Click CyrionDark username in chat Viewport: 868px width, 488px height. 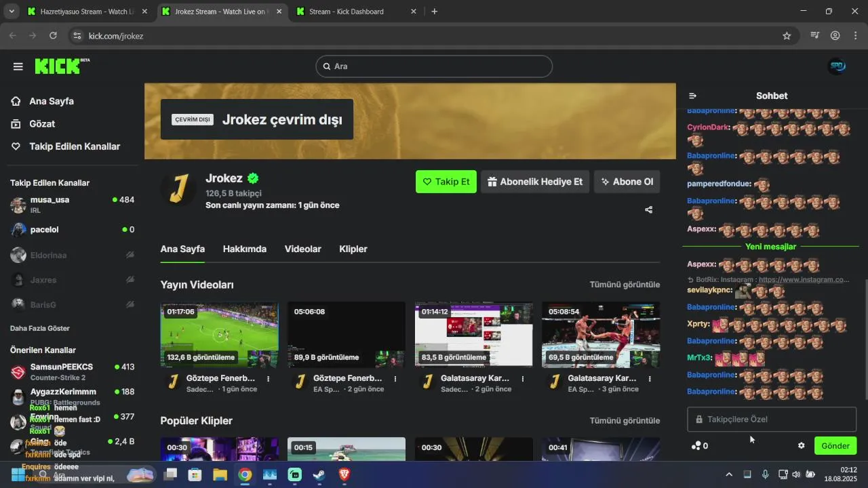click(708, 127)
